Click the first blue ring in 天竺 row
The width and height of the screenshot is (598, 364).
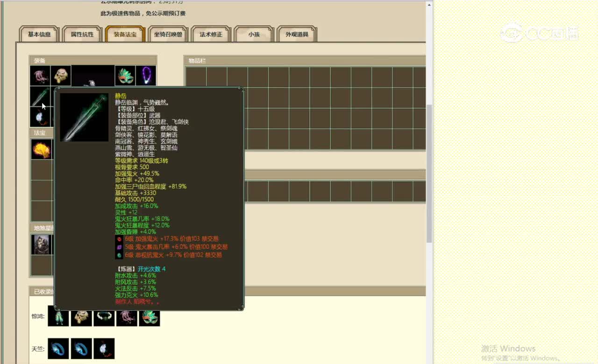(58, 349)
